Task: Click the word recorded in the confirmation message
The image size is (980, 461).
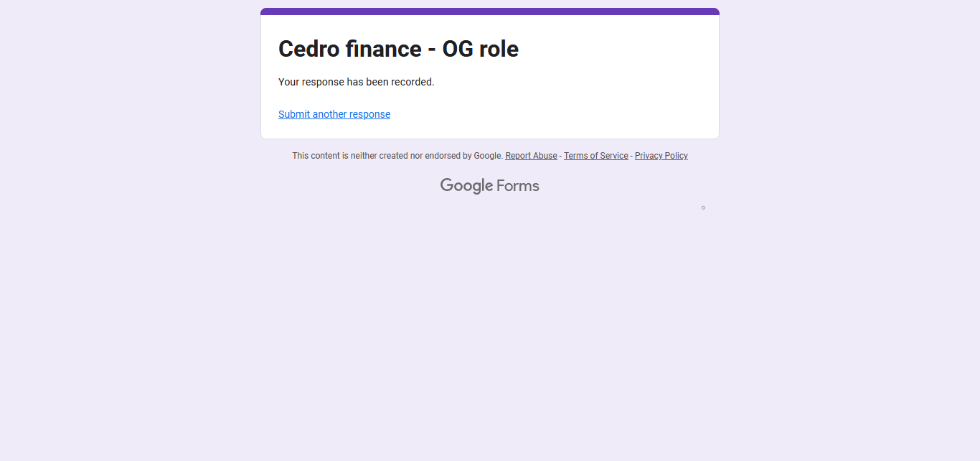Action: coord(413,82)
